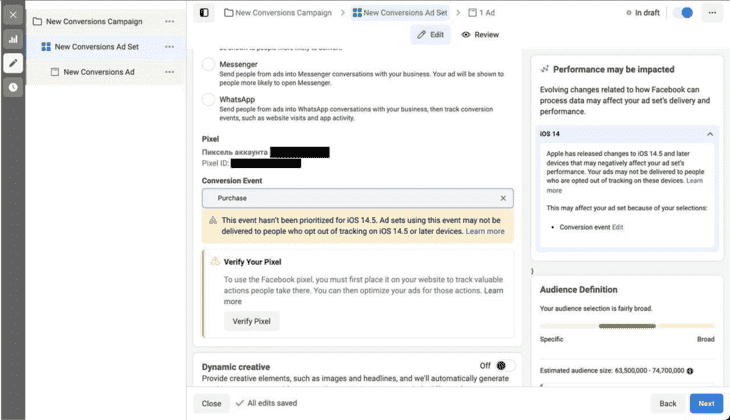Click the Dynamic creative heading
Viewport: 730px width, 420px height.
[236, 367]
